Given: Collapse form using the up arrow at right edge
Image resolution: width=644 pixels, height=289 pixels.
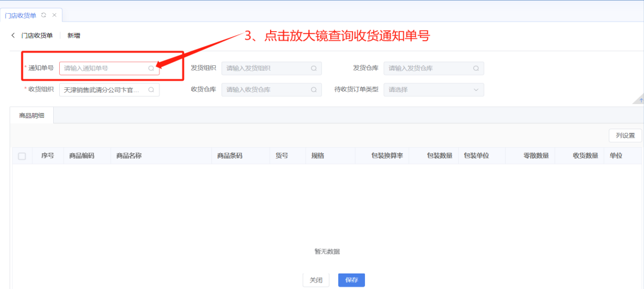Looking at the screenshot, I should 640,100.
